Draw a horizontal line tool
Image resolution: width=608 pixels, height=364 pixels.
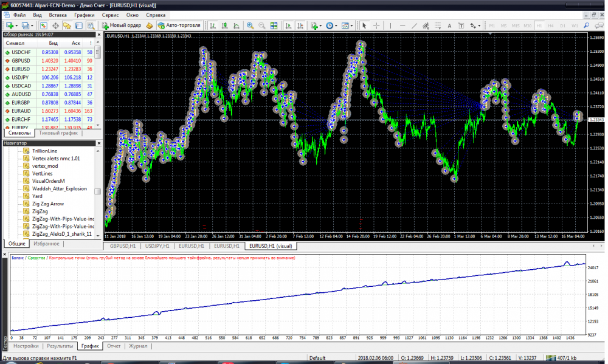[402, 26]
